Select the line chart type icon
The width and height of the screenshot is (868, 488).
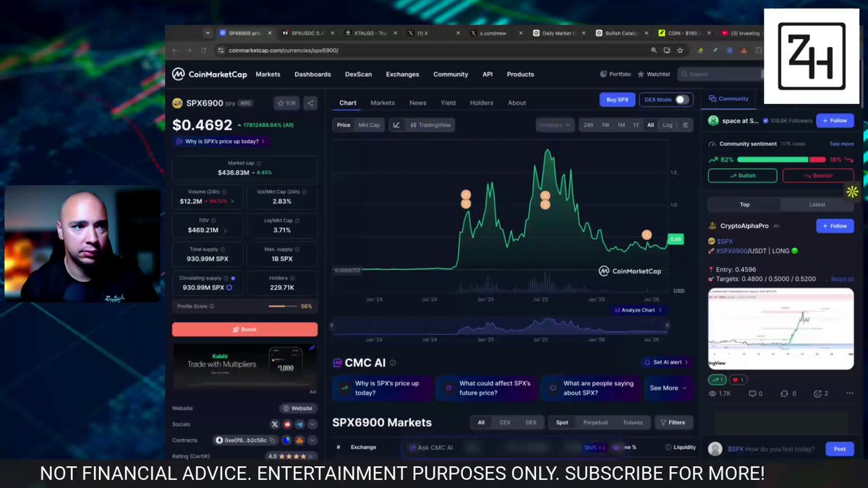(x=396, y=125)
